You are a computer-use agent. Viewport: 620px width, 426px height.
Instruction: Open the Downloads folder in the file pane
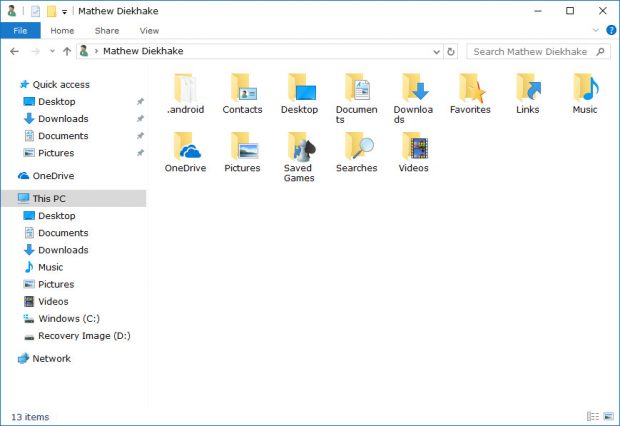coord(413,98)
